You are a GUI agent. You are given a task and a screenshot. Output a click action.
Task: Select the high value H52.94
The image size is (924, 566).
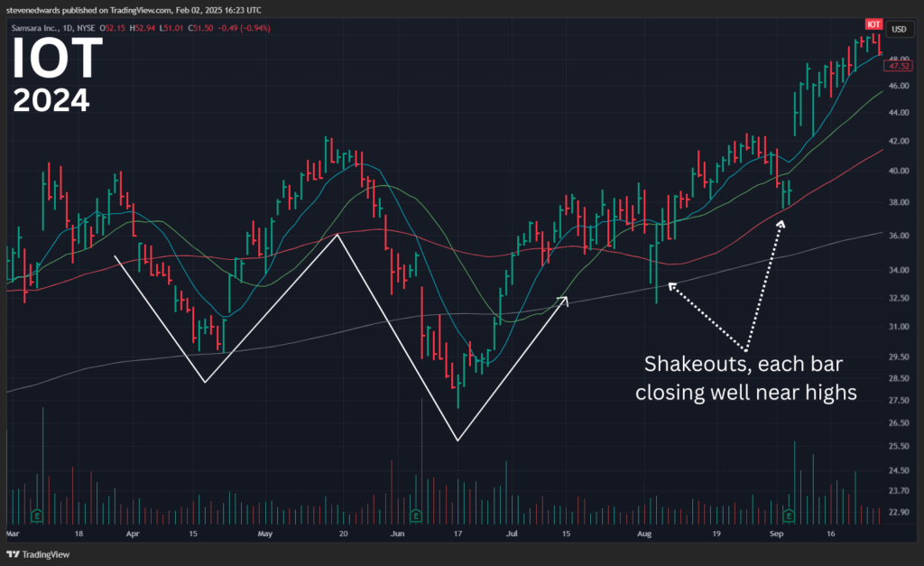pyautogui.click(x=143, y=28)
